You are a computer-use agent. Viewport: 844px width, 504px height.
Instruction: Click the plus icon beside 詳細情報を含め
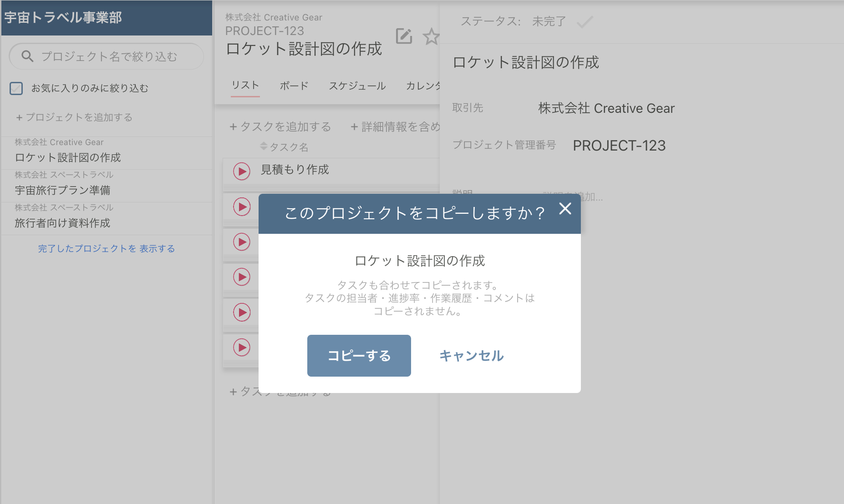click(x=354, y=127)
